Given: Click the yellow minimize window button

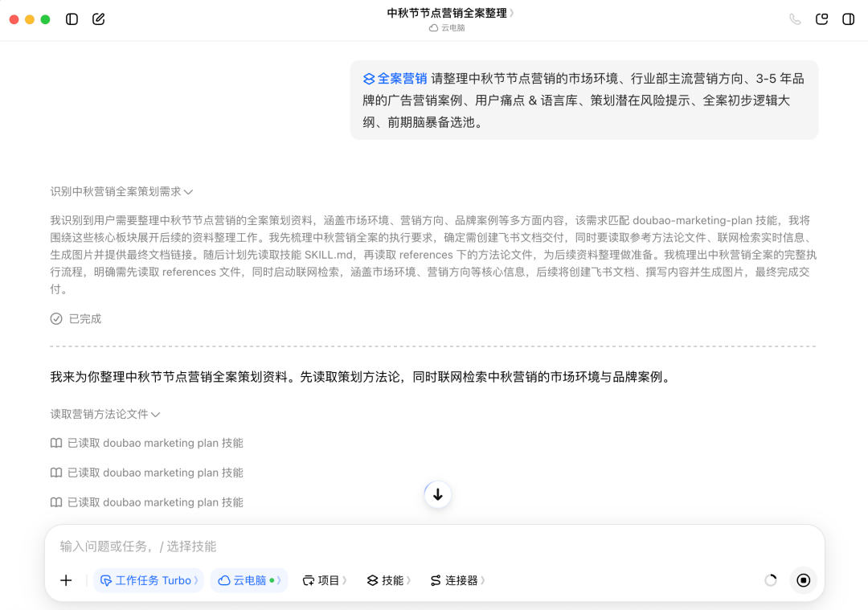Looking at the screenshot, I should pyautogui.click(x=30, y=19).
